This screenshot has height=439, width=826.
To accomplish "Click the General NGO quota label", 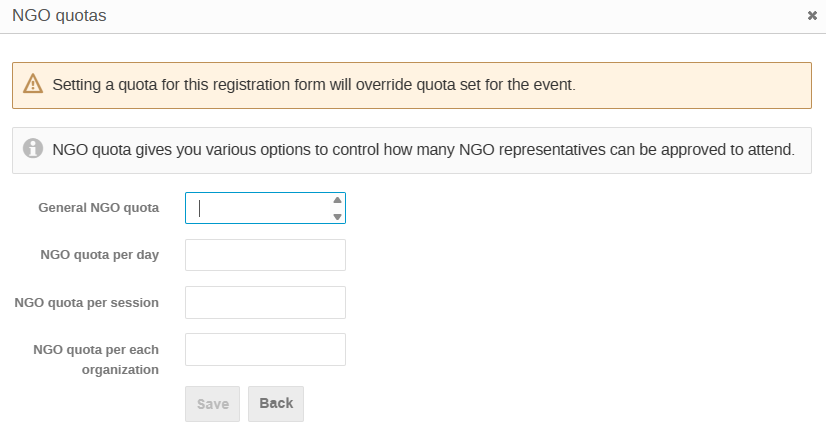I will (x=99, y=208).
